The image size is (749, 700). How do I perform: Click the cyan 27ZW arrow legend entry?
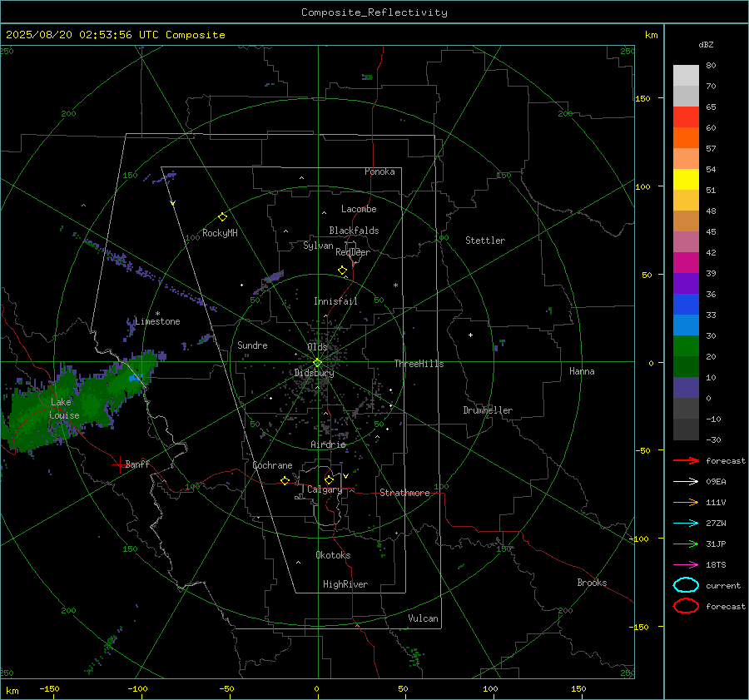click(x=686, y=524)
